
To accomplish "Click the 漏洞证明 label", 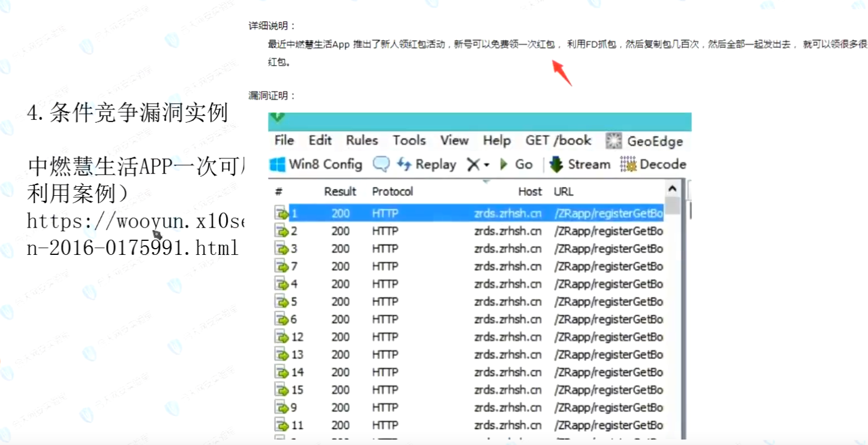I will (x=272, y=95).
